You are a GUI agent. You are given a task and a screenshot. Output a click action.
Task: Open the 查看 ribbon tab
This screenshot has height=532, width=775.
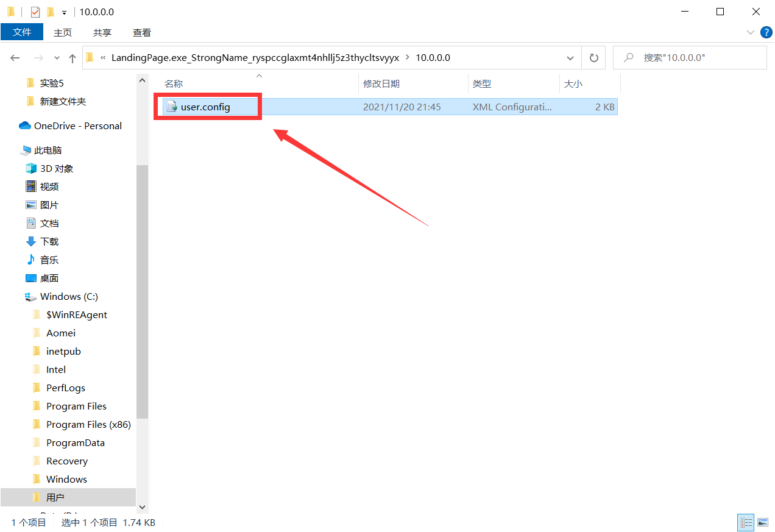pyautogui.click(x=142, y=32)
